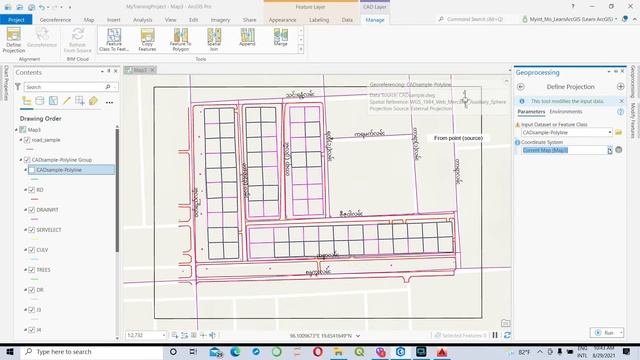Screen dimensions: 640x360
Task: Open more Contents list options ellipsis
Action: click(109, 102)
